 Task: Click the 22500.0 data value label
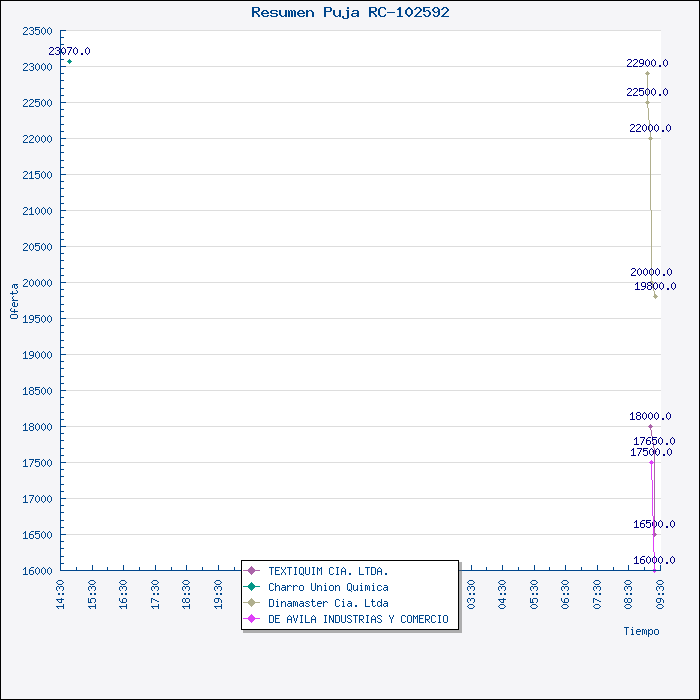tap(647, 92)
